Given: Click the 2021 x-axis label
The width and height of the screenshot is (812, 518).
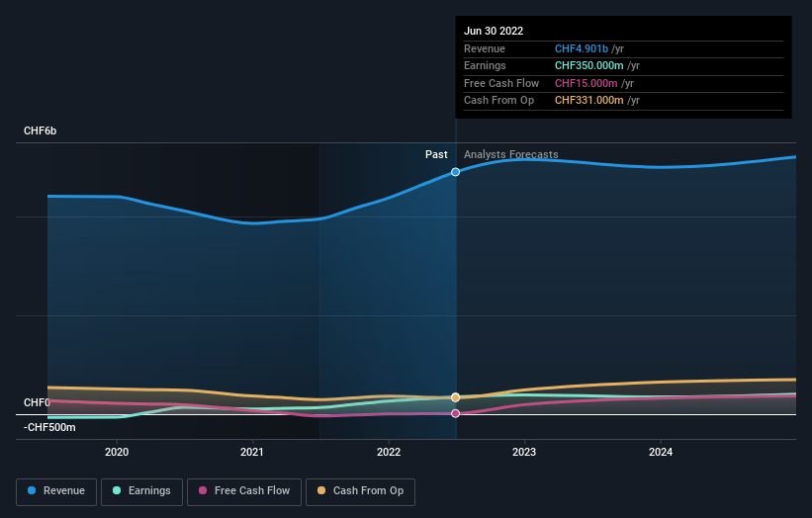Looking at the screenshot, I should pos(251,453).
